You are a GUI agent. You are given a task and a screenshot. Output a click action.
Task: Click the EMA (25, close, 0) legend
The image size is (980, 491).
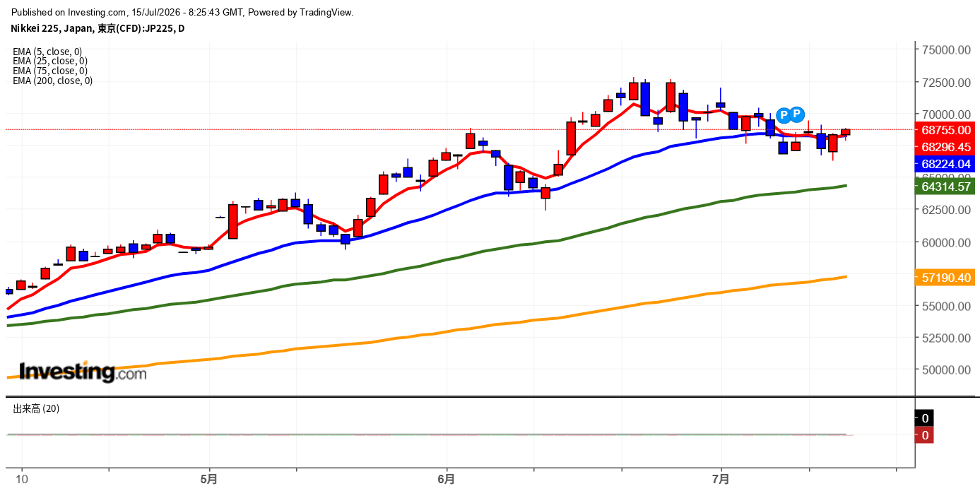(x=50, y=61)
